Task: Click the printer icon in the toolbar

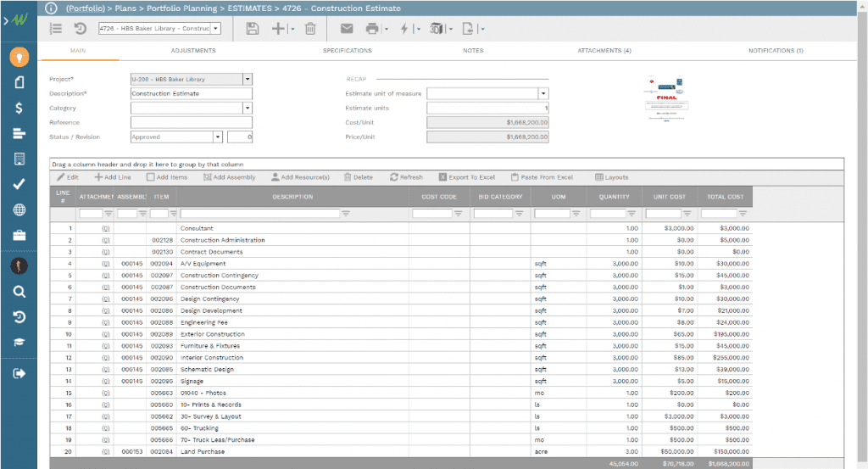Action: click(371, 29)
